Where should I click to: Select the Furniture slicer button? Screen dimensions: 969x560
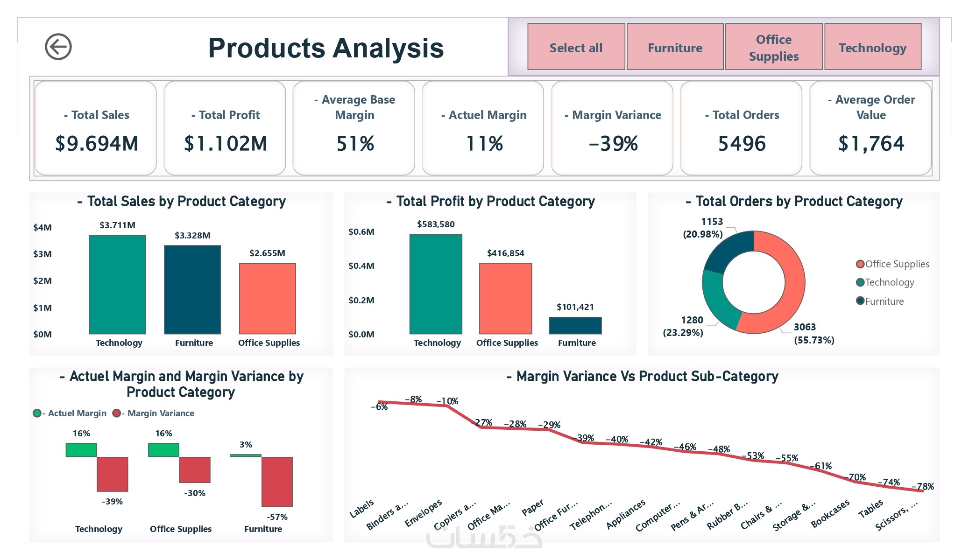674,47
